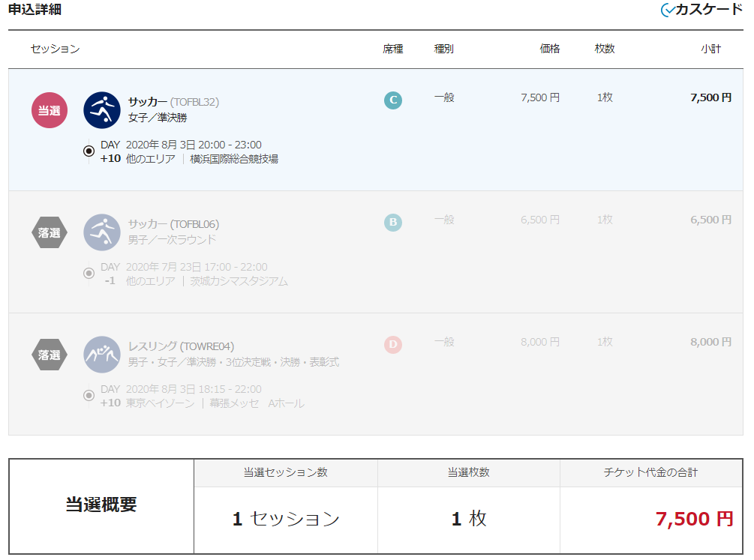754x560 pixels.
Task: Open the レスリング (TOWRE04) session title
Action: point(181,346)
